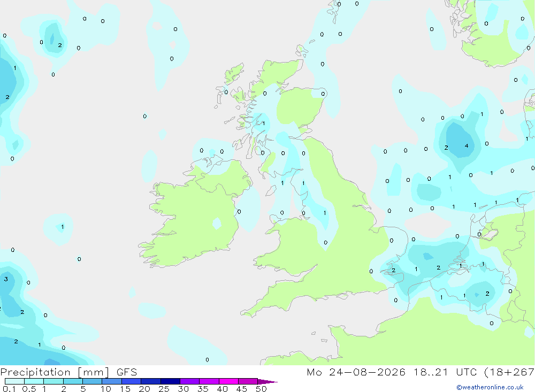Click the legend label '50'
The height and width of the screenshot is (392, 535).
261,389
